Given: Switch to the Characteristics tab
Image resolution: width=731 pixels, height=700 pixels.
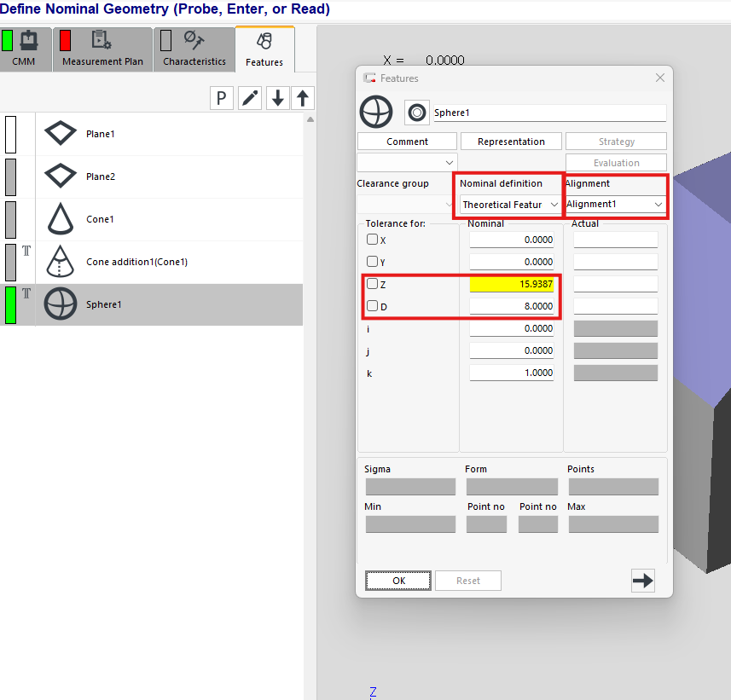Looking at the screenshot, I should click(x=194, y=50).
